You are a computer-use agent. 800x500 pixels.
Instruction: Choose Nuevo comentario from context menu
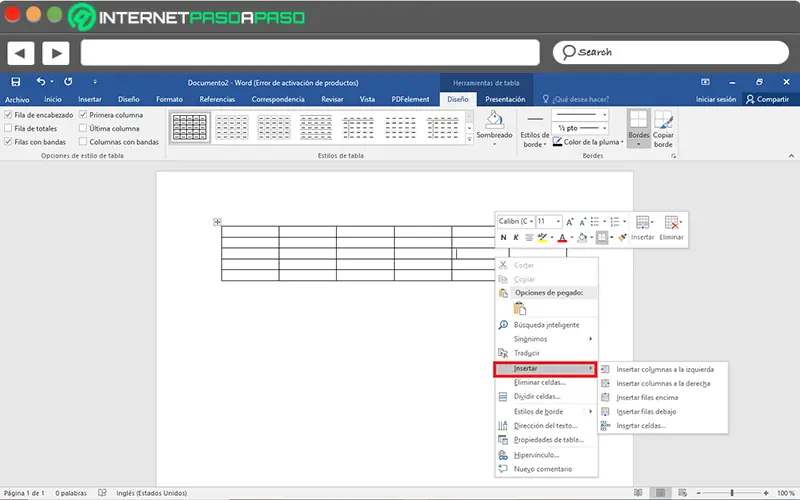pyautogui.click(x=546, y=469)
